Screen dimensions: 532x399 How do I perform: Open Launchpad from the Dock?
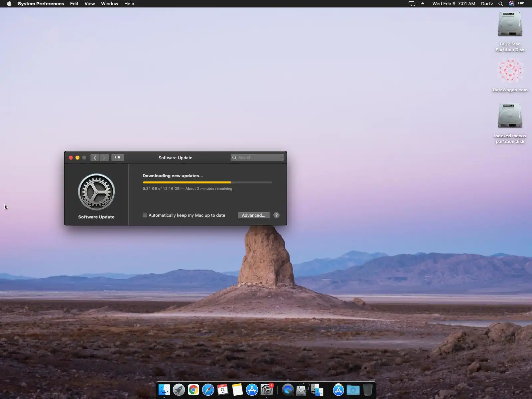[x=179, y=390]
